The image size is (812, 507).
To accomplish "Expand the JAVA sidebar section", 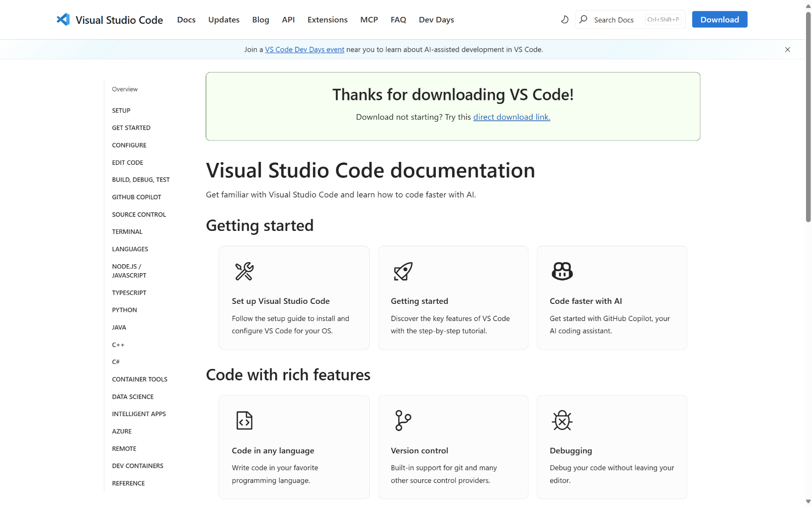I will tap(119, 328).
